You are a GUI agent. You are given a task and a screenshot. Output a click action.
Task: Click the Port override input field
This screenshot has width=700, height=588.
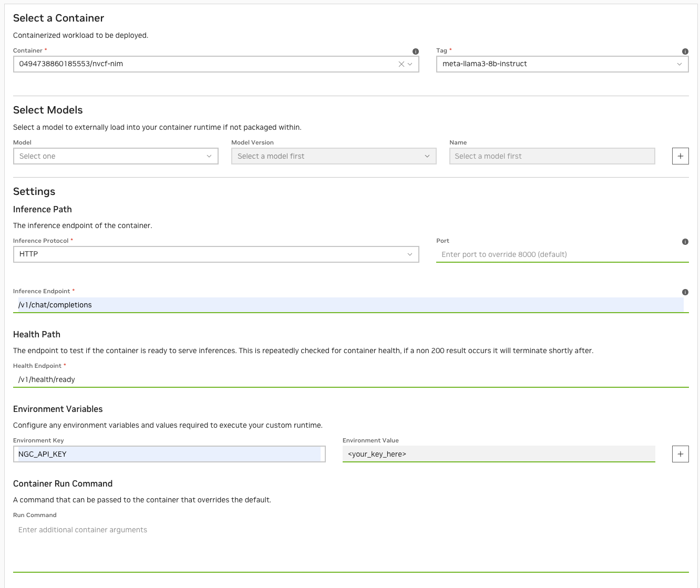tap(561, 254)
